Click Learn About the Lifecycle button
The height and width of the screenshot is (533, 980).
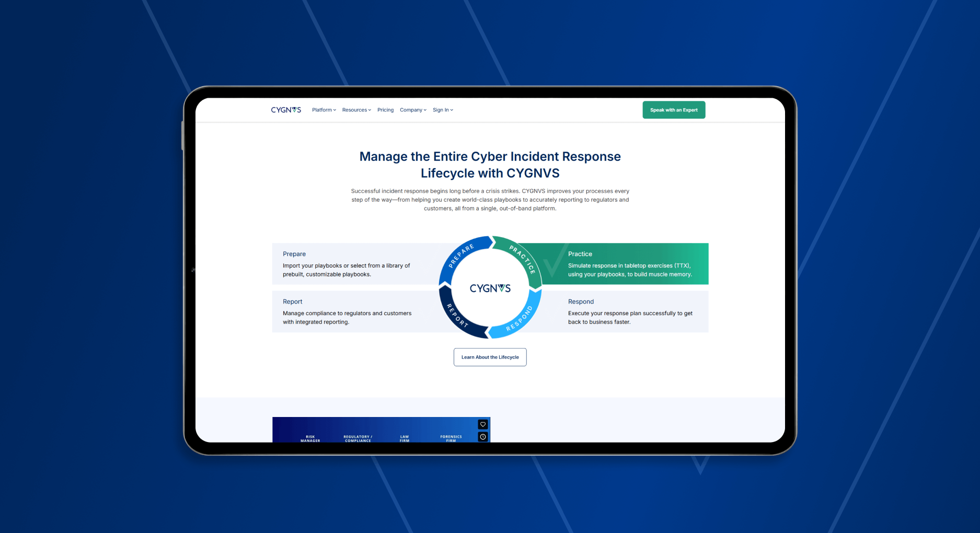coord(490,357)
